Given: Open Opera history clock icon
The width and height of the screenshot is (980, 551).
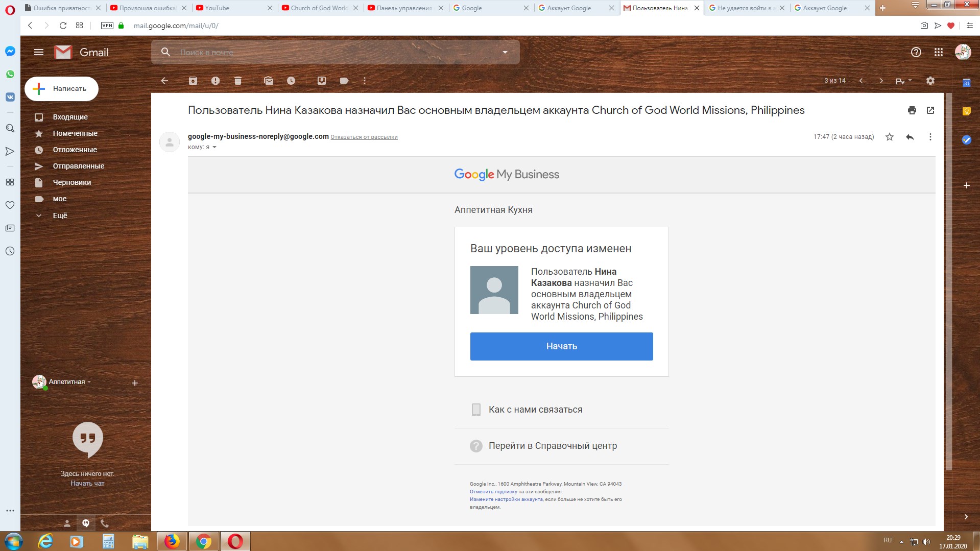Looking at the screenshot, I should pyautogui.click(x=10, y=251).
